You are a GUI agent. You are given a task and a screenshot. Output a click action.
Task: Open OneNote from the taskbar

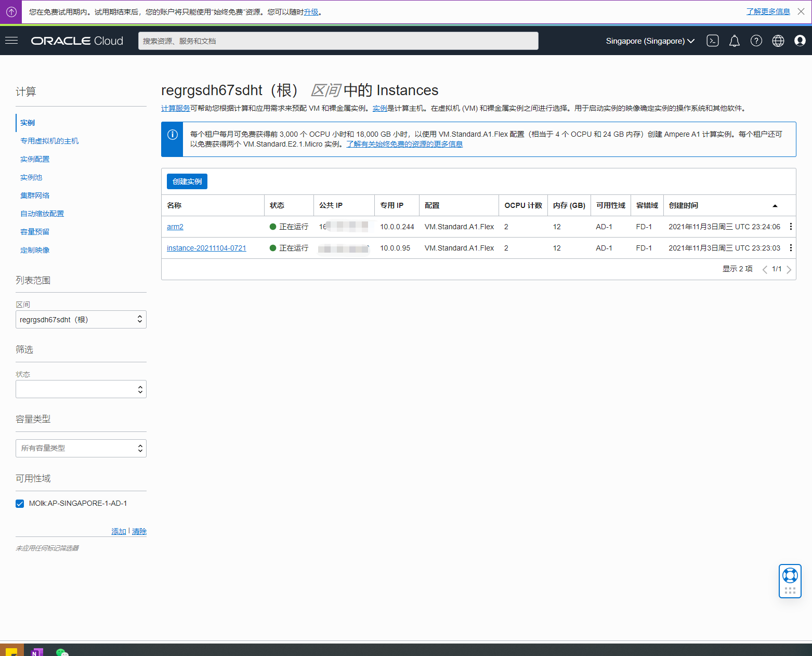coord(36,652)
